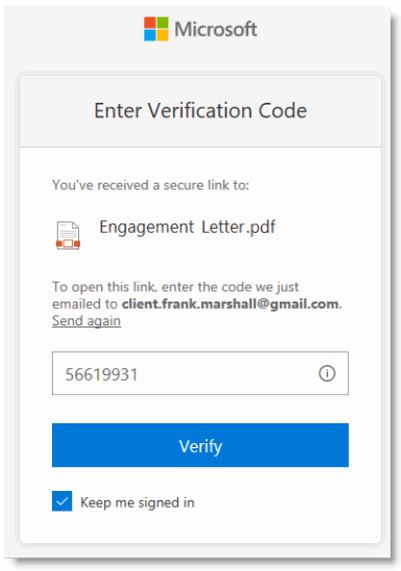401x571 pixels.
Task: Click the 'Enter Verification Code' heading
Action: [x=200, y=110]
